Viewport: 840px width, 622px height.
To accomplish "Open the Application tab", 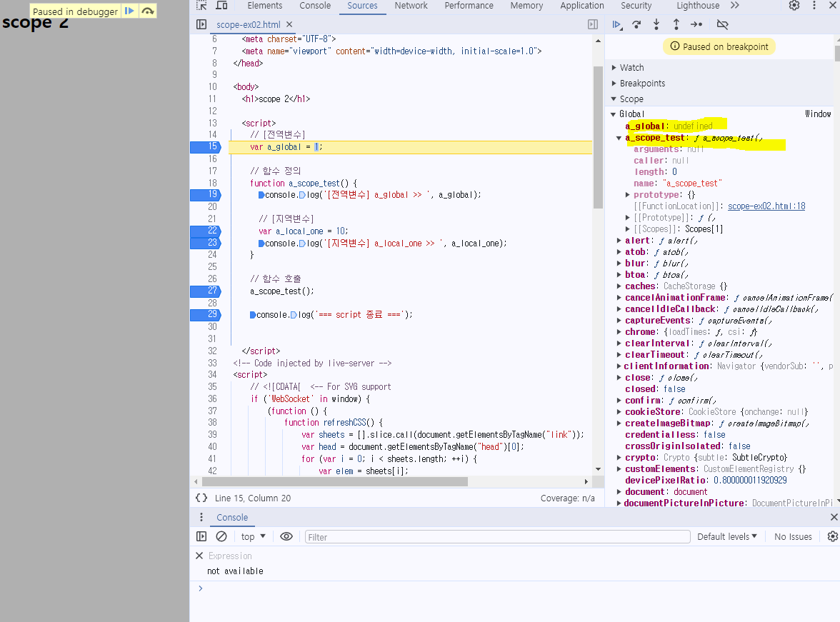I will 581,6.
